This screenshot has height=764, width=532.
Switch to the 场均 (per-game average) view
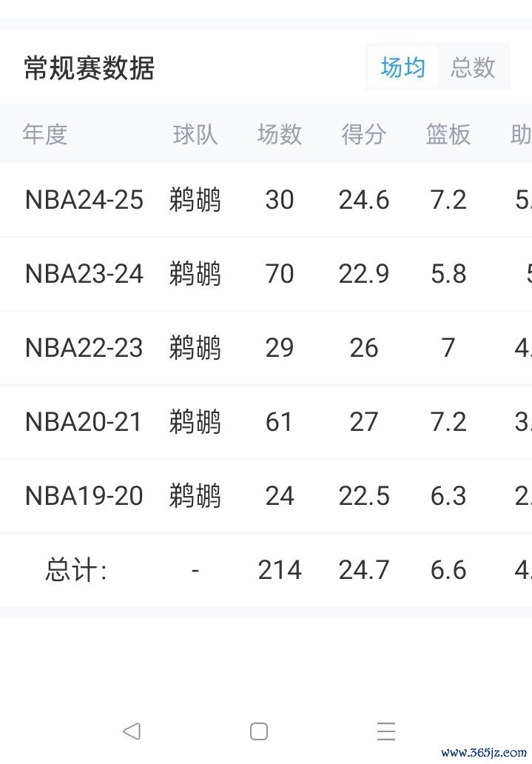403,68
